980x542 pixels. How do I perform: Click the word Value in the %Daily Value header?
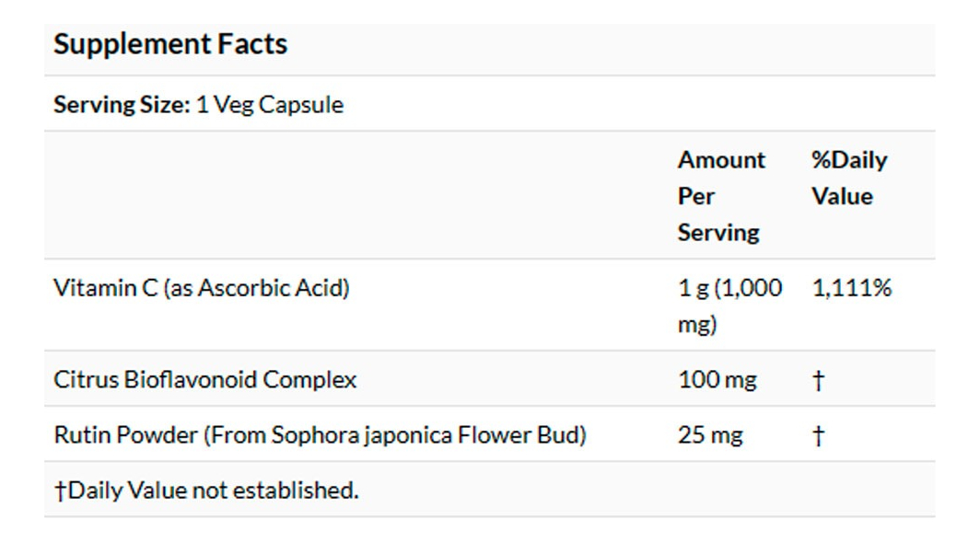click(x=842, y=196)
